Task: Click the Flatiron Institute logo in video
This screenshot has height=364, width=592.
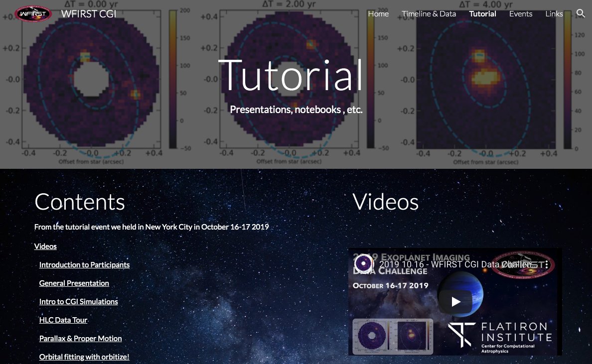Action: tap(500, 337)
